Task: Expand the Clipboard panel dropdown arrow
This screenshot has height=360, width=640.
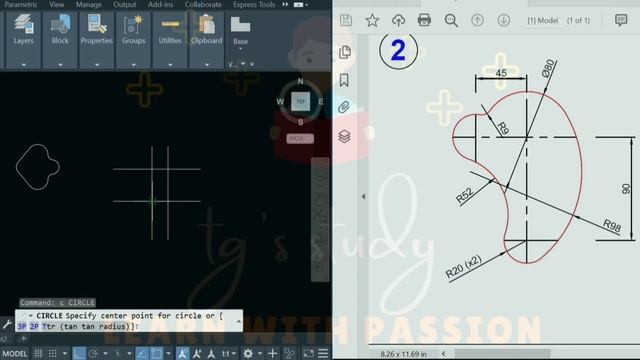Action: 207,65
